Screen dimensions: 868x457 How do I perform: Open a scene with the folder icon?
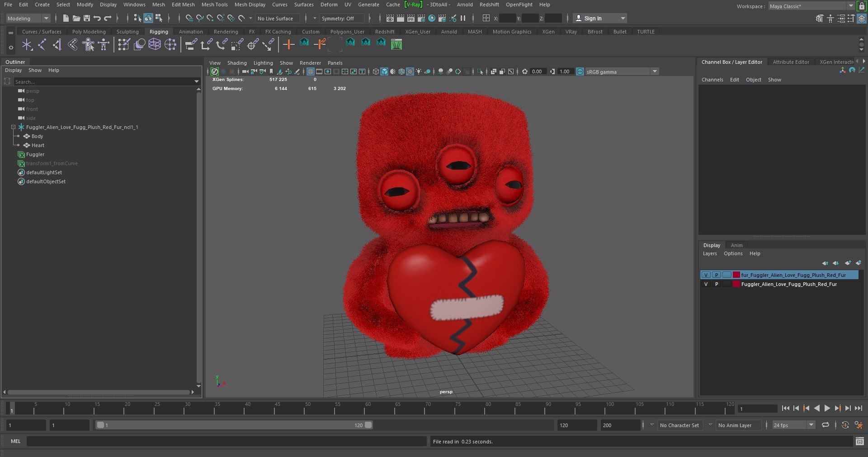click(x=76, y=18)
